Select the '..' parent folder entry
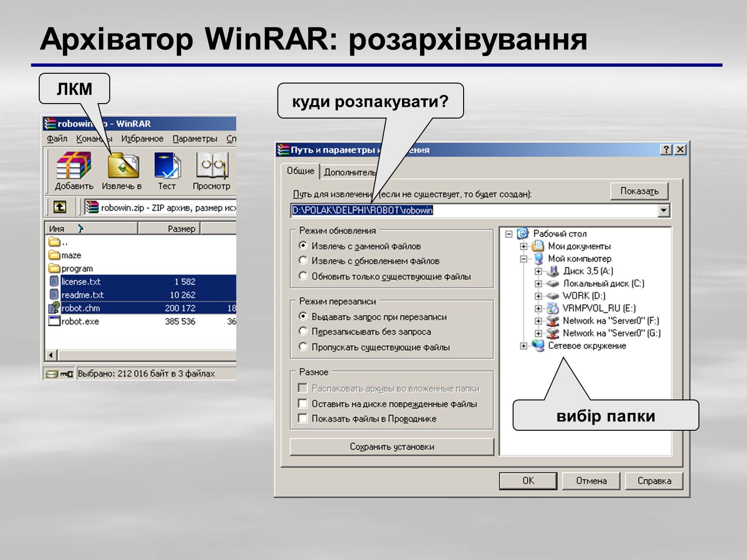Image resolution: width=747 pixels, height=560 pixels. click(x=58, y=242)
